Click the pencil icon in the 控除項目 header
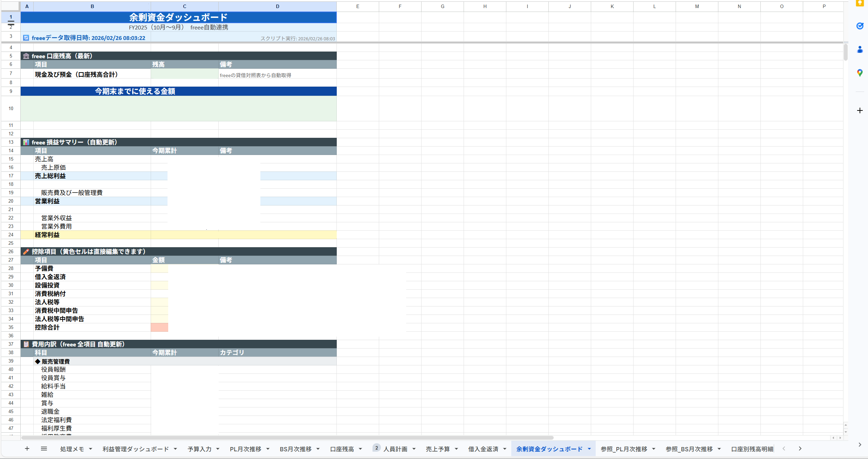This screenshot has width=868, height=459. (x=26, y=251)
